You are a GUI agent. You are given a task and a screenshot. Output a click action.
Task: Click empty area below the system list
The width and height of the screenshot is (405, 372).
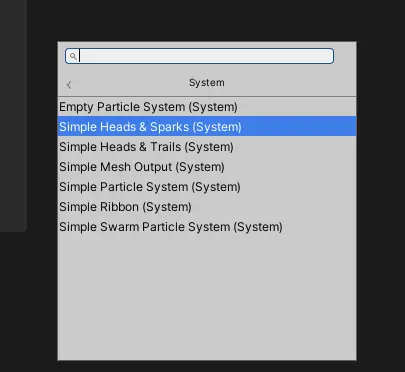click(x=207, y=298)
